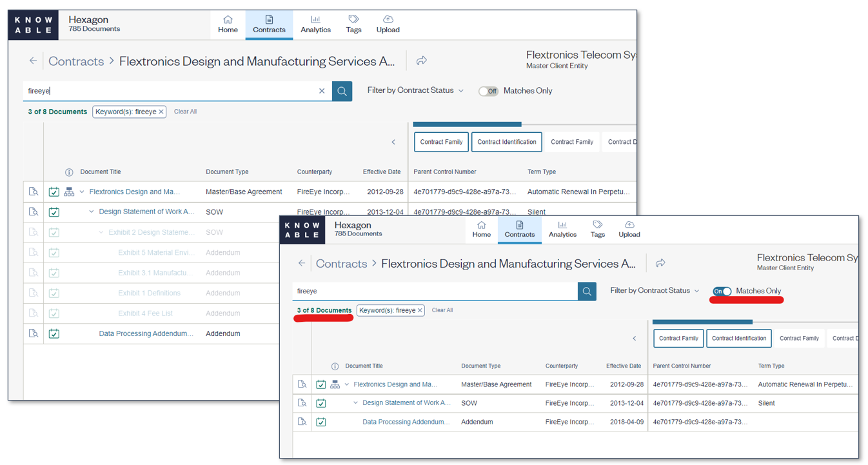Click the share arrow icon in the front window
The width and height of the screenshot is (868, 465).
[x=660, y=263]
